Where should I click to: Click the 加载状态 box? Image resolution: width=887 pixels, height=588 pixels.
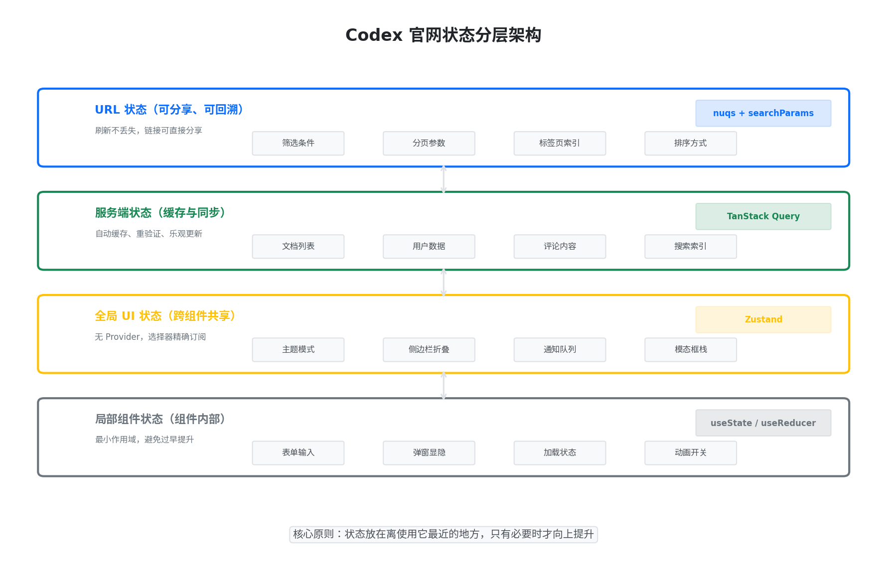click(x=560, y=452)
